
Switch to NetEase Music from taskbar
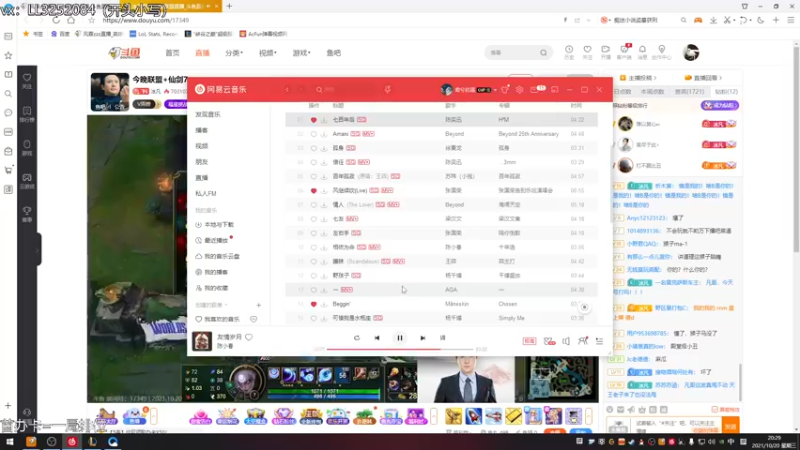point(72,442)
